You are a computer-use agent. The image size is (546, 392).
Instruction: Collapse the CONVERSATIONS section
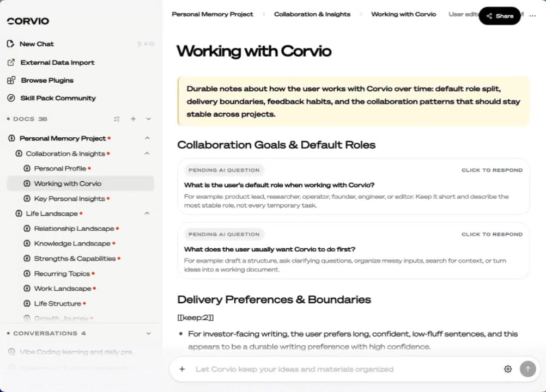pyautogui.click(x=148, y=333)
